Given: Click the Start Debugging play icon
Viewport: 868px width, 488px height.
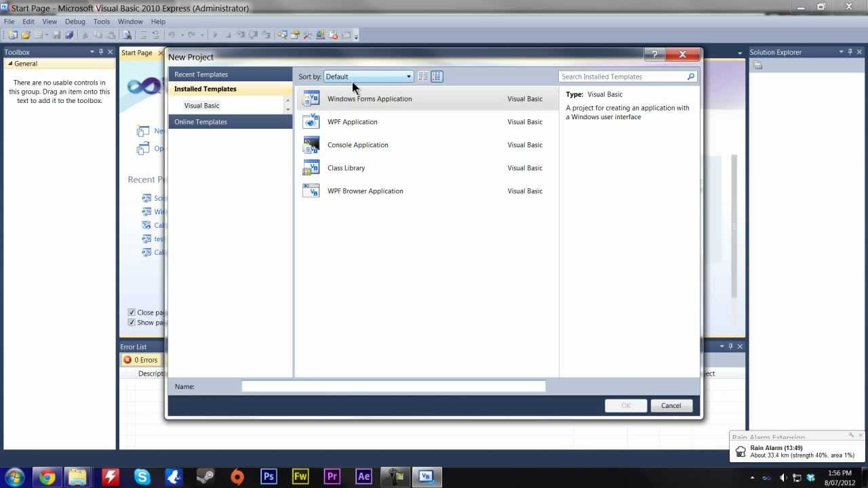Looking at the screenshot, I should tap(215, 35).
